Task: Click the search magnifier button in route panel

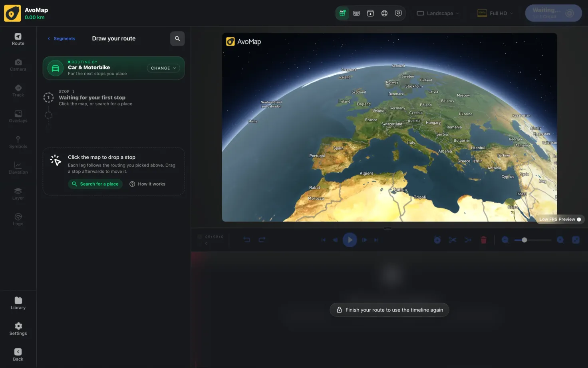Action: (x=177, y=38)
